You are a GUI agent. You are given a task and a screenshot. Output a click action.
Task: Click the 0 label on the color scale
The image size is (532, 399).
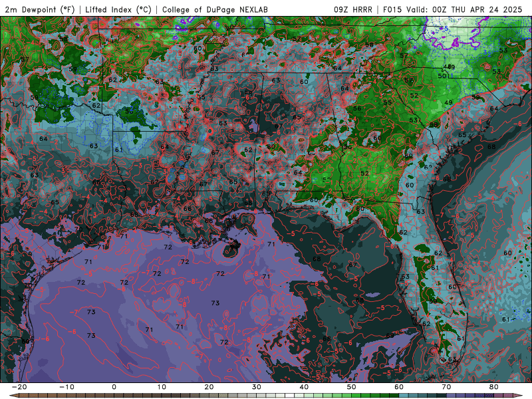(114, 387)
